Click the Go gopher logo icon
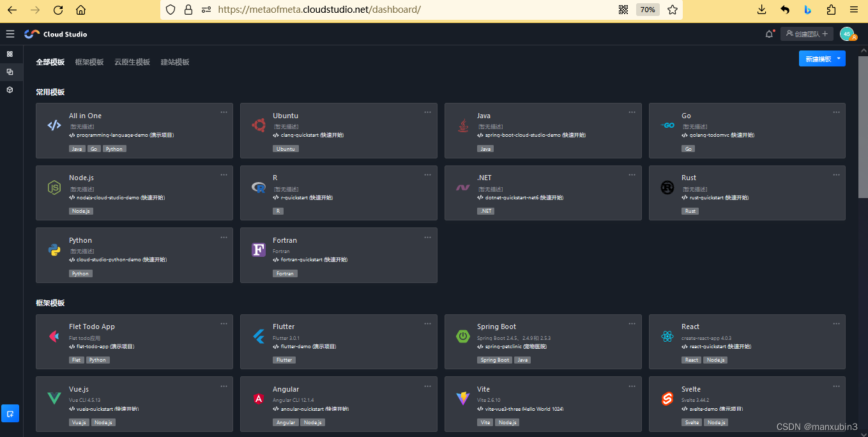This screenshot has height=437, width=868. pyautogui.click(x=667, y=125)
